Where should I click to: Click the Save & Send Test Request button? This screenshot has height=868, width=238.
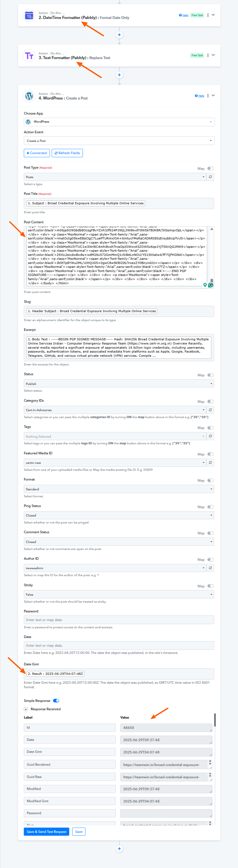tap(47, 831)
